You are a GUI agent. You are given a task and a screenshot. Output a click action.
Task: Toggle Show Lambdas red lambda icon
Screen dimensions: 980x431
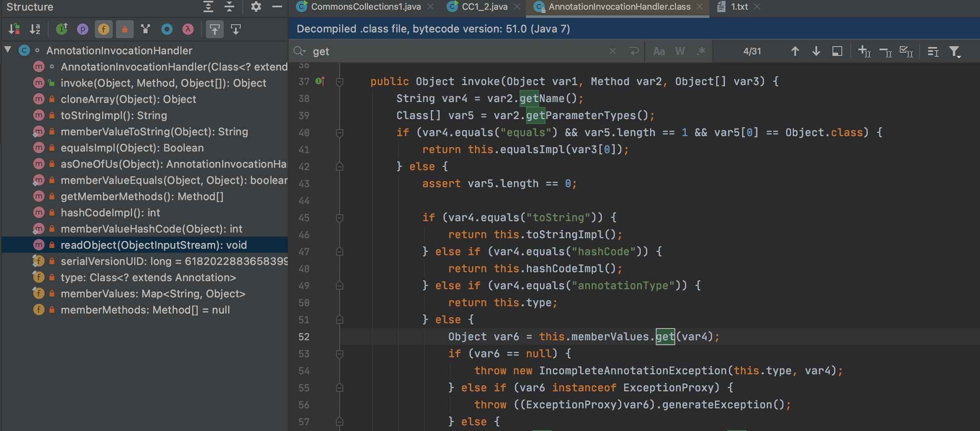(x=188, y=29)
